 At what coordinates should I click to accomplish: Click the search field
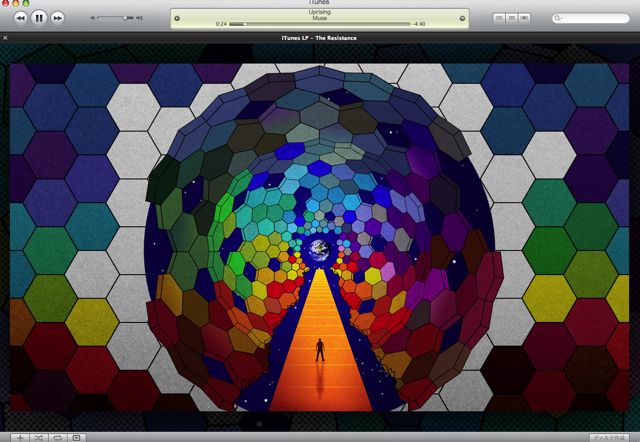tap(591, 18)
